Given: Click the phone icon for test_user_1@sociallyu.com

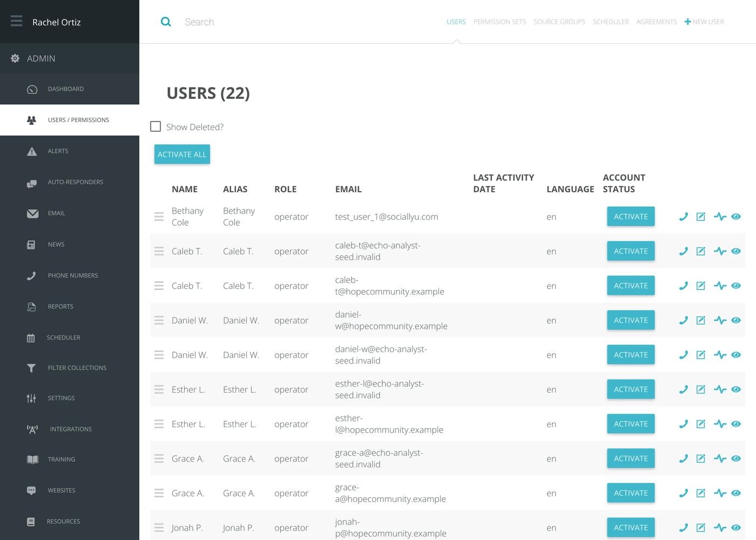Looking at the screenshot, I should point(683,217).
